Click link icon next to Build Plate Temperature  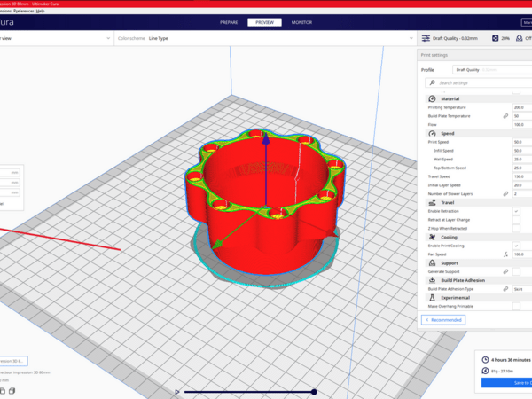coord(505,116)
